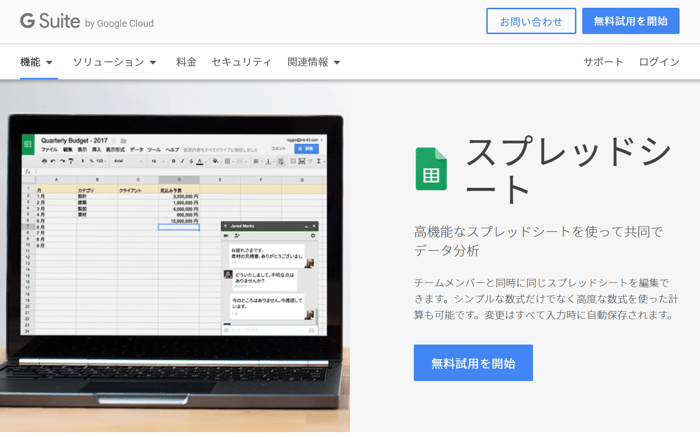Click the green Sheets logo in laptop screenshot
The height and width of the screenshot is (437, 700).
coord(28,144)
